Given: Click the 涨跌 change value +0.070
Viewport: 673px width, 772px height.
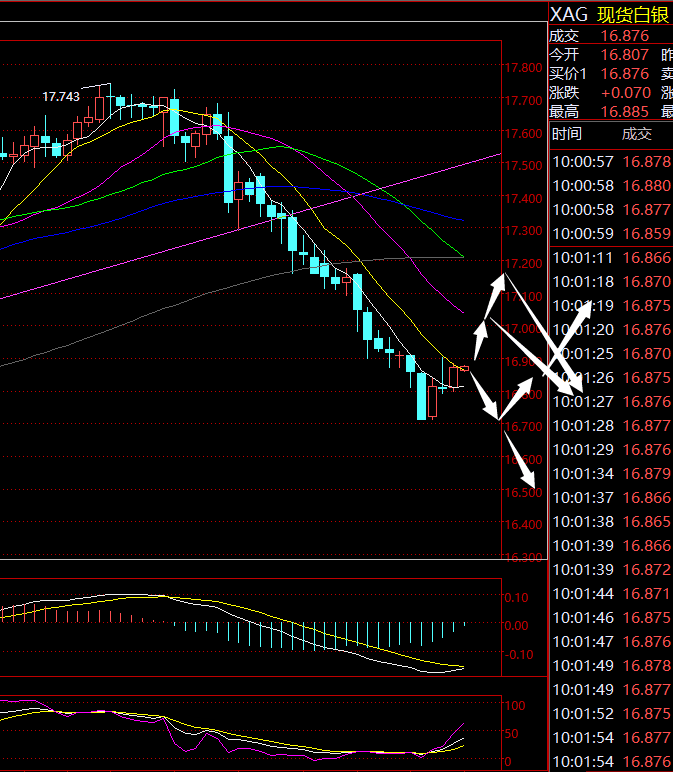Looking at the screenshot, I should click(x=626, y=93).
